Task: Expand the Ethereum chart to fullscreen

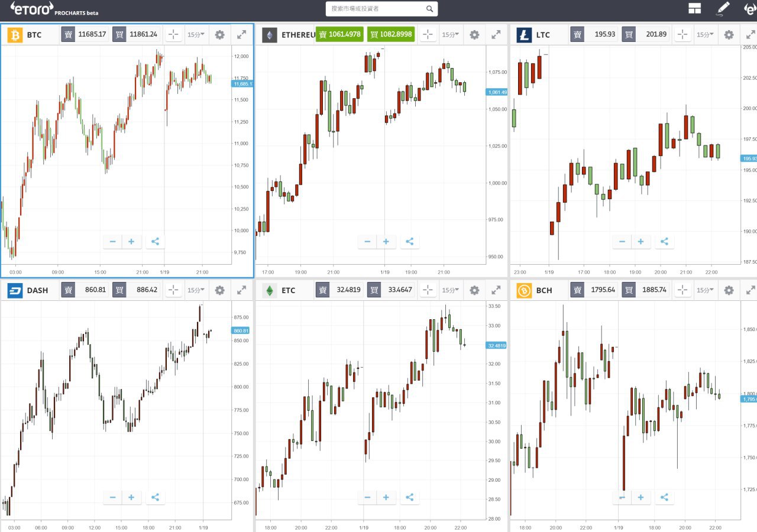Action: pyautogui.click(x=496, y=35)
